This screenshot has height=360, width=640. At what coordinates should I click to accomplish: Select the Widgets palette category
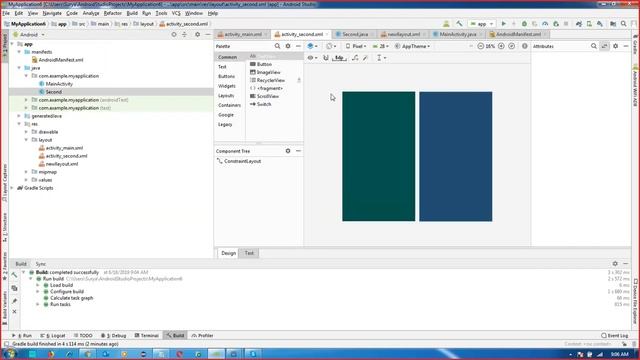pos(227,86)
